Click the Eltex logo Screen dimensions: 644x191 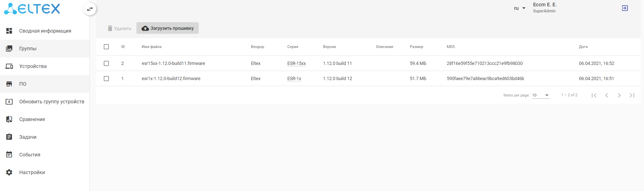pos(32,9)
